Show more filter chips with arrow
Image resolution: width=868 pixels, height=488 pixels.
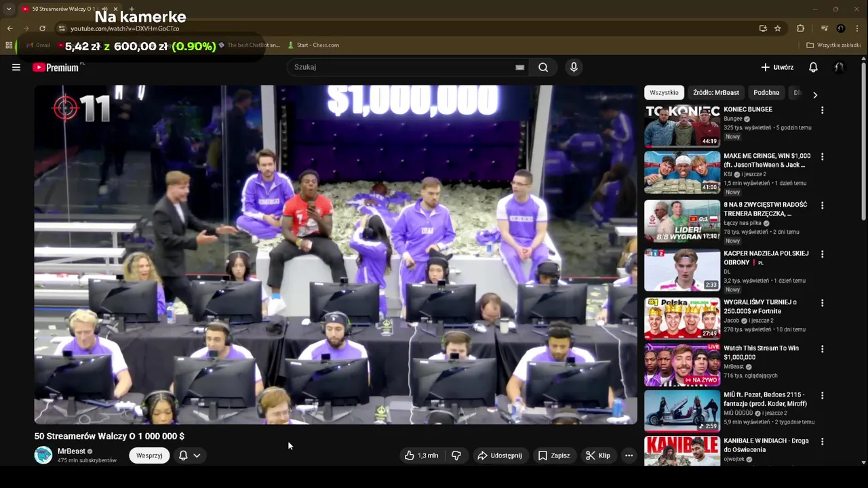[x=814, y=95]
